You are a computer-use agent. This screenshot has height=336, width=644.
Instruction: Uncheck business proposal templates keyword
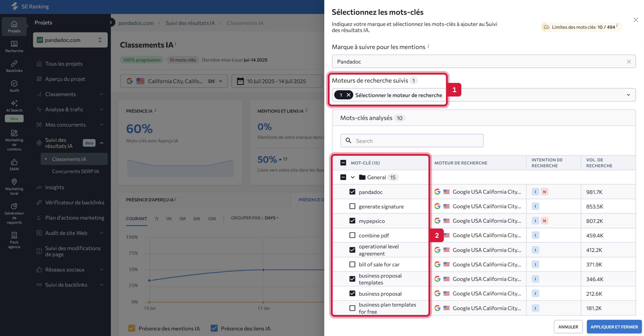pos(352,279)
